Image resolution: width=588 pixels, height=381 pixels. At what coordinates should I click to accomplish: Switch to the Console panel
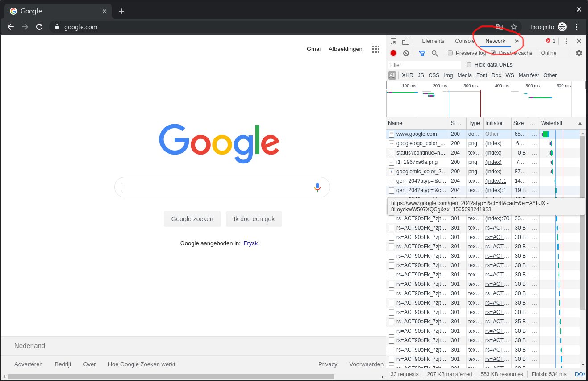[x=464, y=41]
